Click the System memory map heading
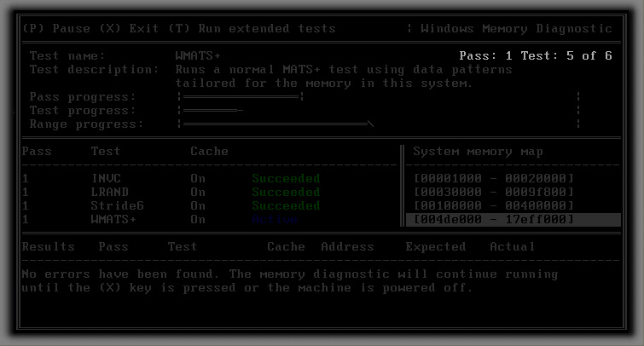Image resolution: width=644 pixels, height=346 pixels. tap(478, 152)
